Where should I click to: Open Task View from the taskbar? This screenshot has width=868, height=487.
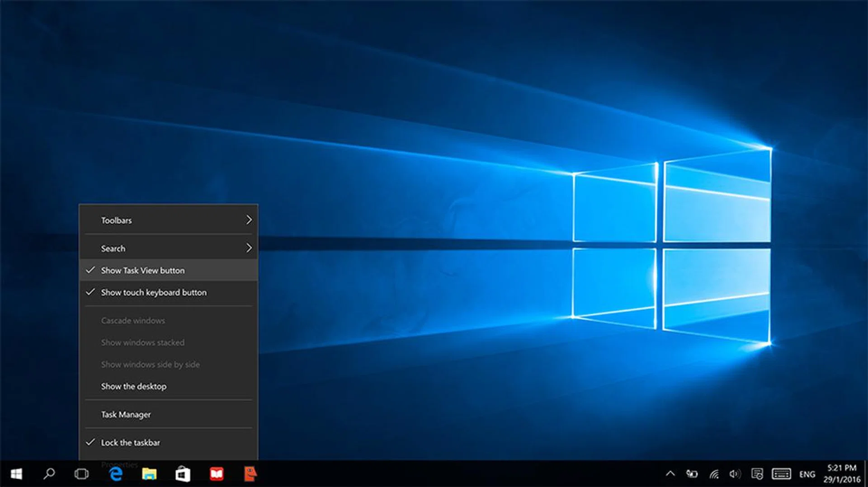(81, 473)
